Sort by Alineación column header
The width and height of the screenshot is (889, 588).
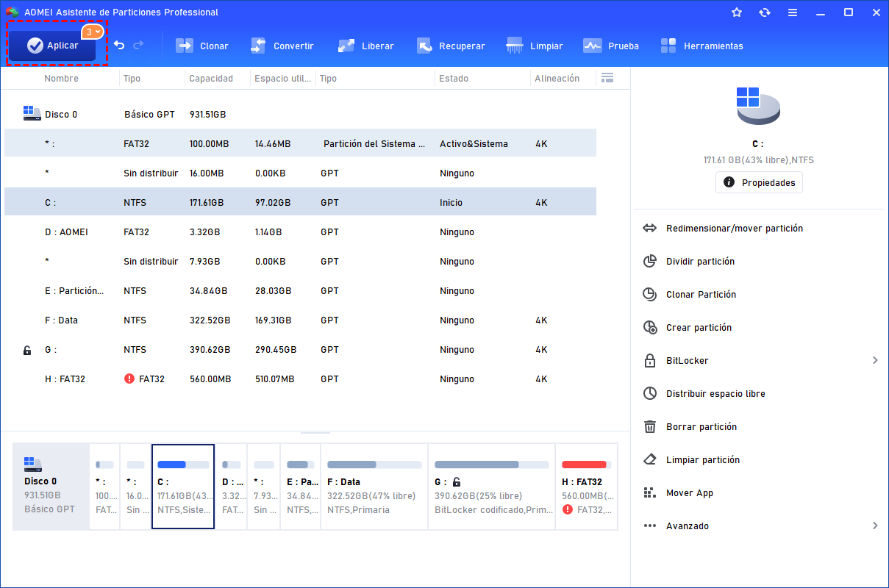(x=557, y=79)
